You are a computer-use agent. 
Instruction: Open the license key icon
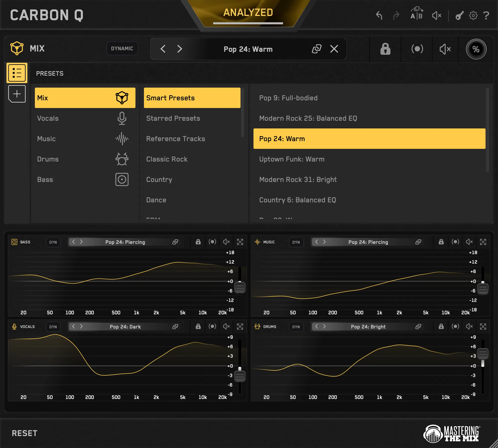(x=460, y=16)
